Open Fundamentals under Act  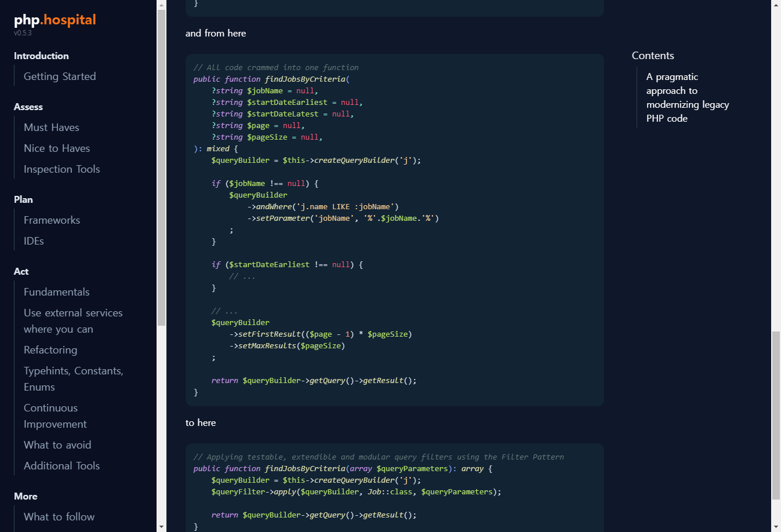click(56, 292)
